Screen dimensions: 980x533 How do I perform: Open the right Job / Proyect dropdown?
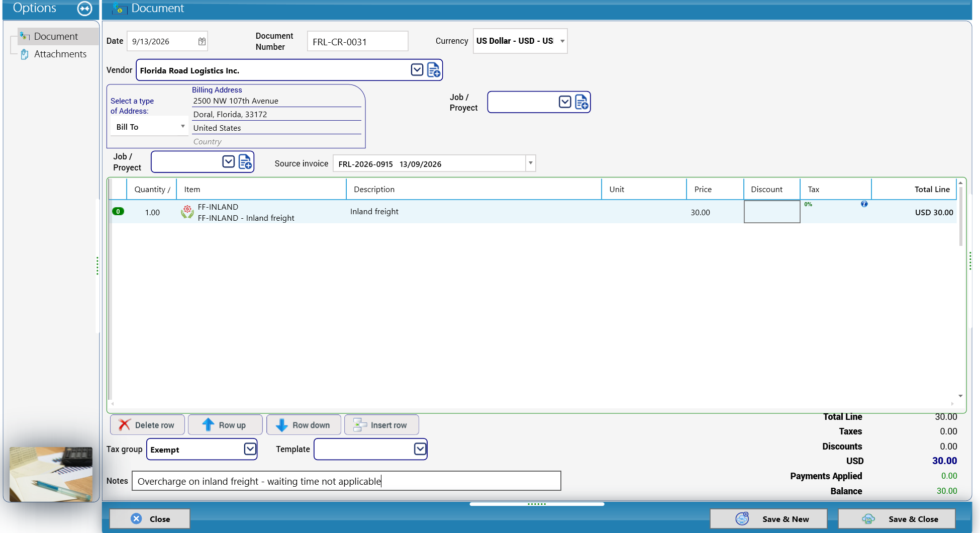coord(565,102)
